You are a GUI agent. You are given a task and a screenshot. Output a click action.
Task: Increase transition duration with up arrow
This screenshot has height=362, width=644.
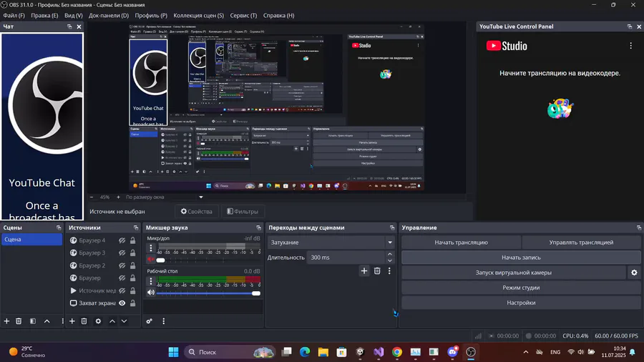pos(390,255)
